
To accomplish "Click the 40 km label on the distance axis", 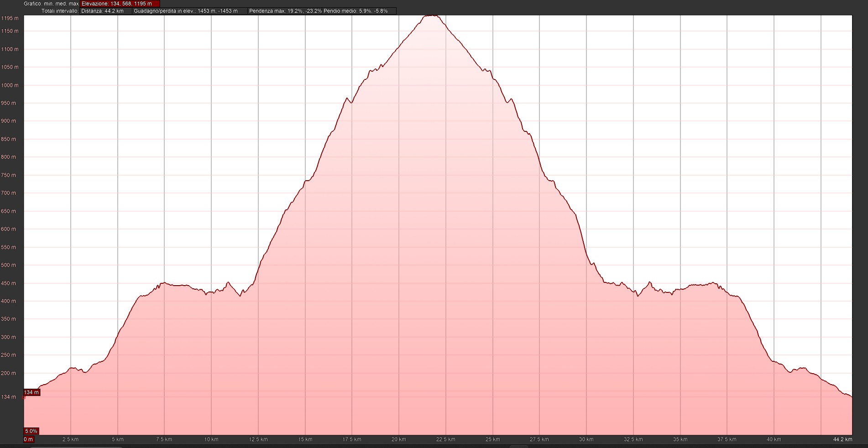I will pos(774,439).
